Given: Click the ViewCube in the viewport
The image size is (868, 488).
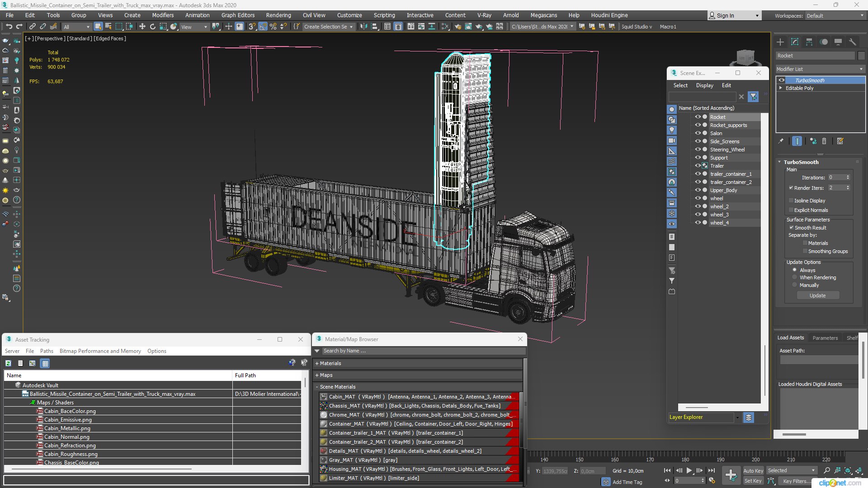Looking at the screenshot, I should (x=745, y=58).
